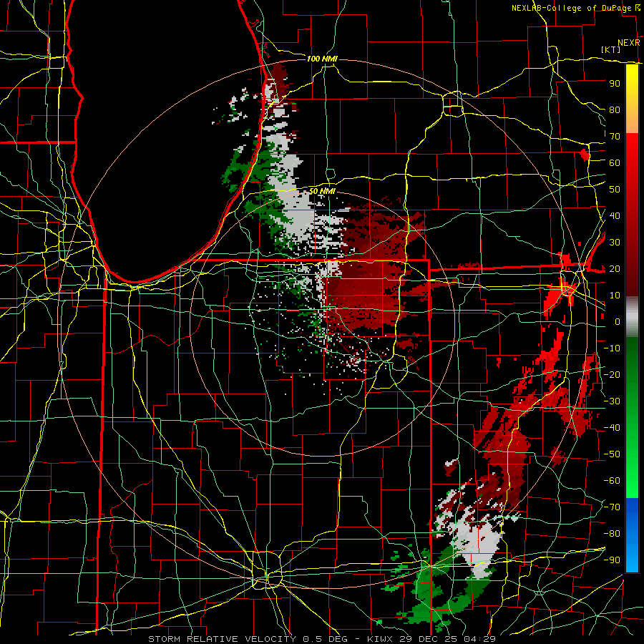
Task: Click the 80 value on velocity scale
Action: coord(615,109)
